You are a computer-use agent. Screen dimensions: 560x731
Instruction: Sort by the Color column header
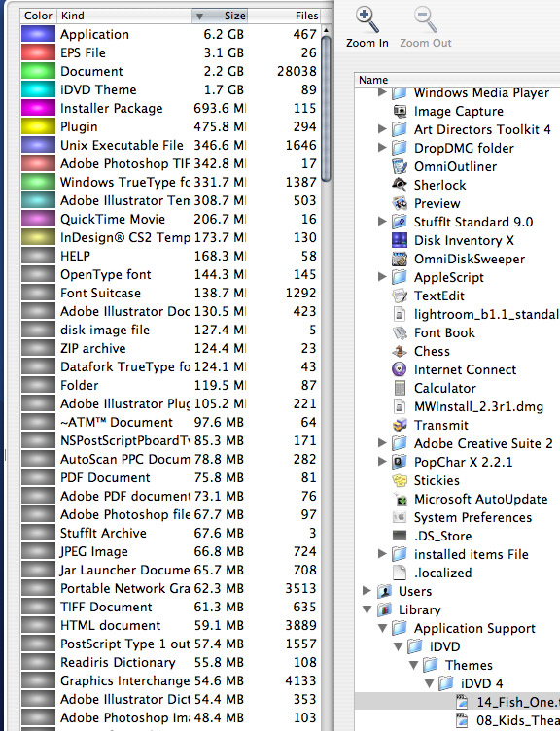pos(38,16)
